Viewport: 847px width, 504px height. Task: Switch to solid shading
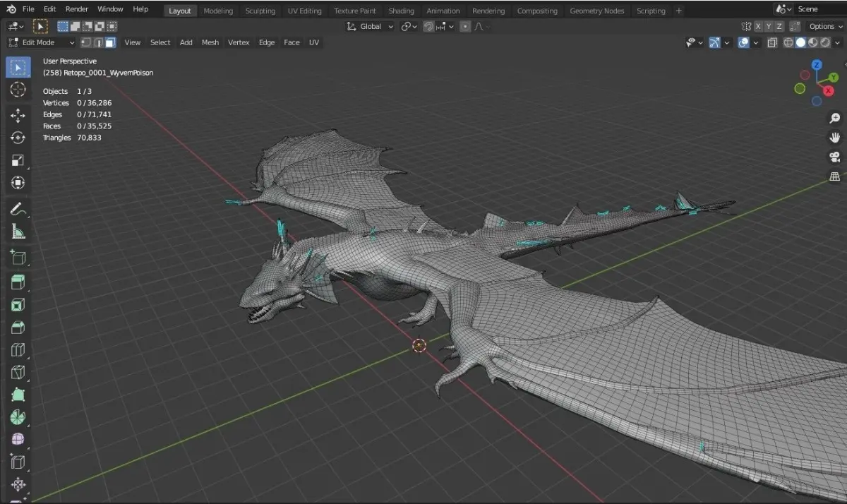800,42
